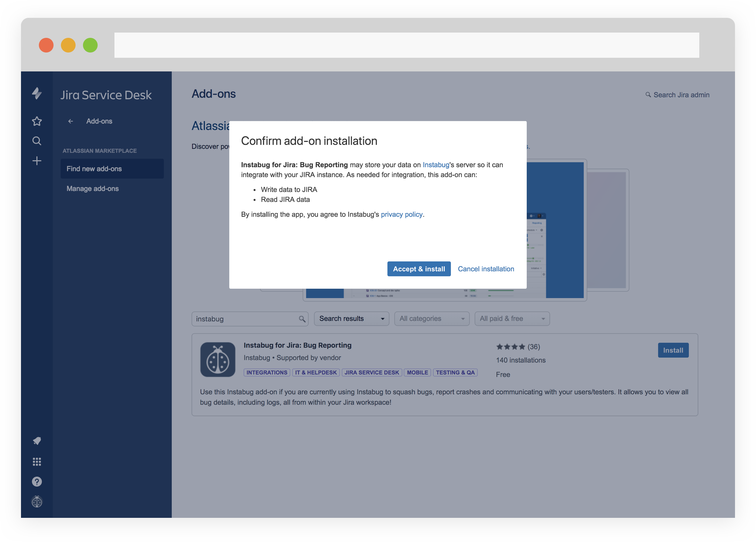Click the back arrow beside Add-ons
Screen dimensions: 756x542
[70, 121]
